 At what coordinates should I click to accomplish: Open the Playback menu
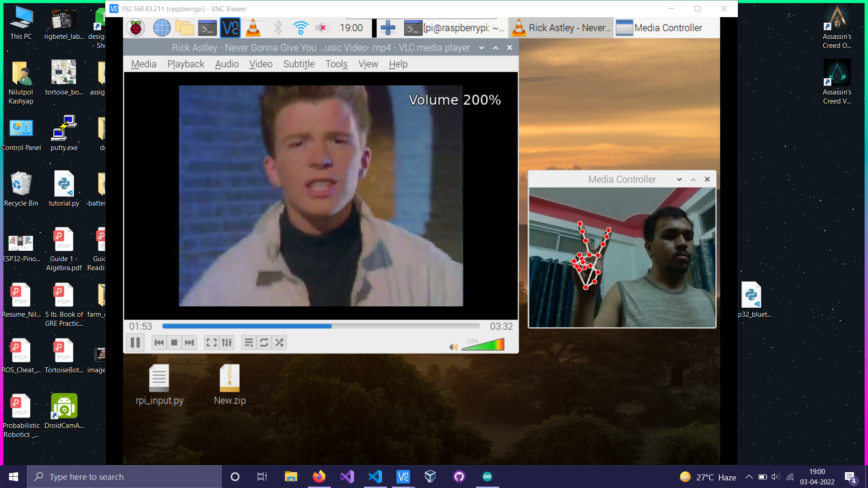tap(185, 64)
